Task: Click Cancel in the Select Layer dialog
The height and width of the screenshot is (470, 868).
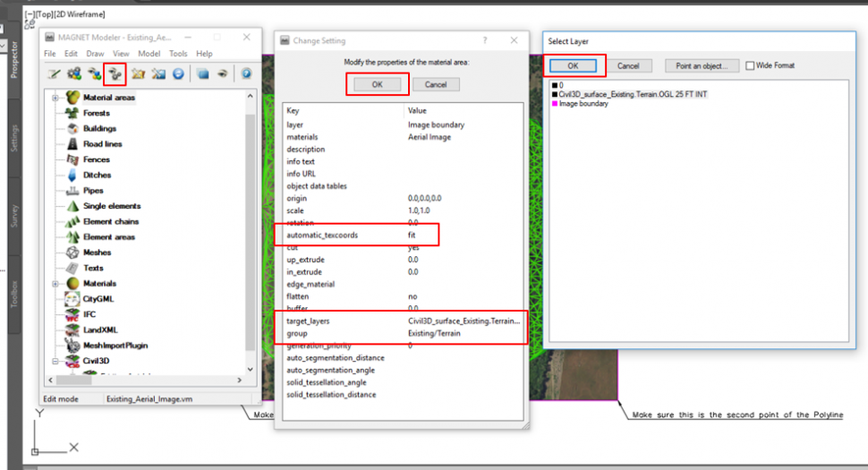Action: (627, 65)
